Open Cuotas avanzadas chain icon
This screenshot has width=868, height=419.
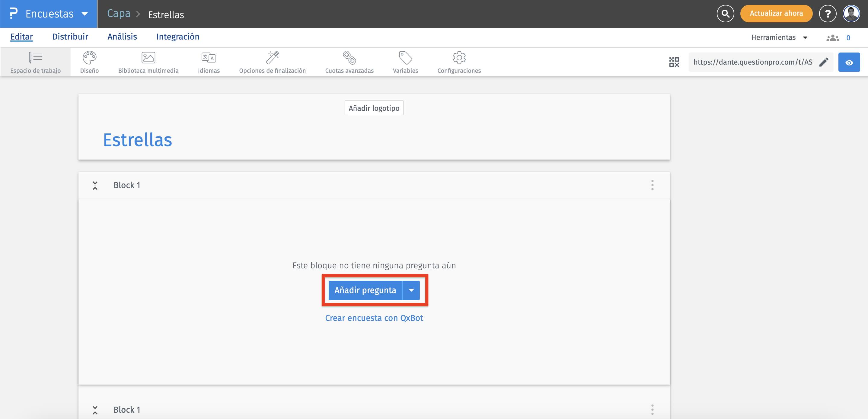pos(349,58)
